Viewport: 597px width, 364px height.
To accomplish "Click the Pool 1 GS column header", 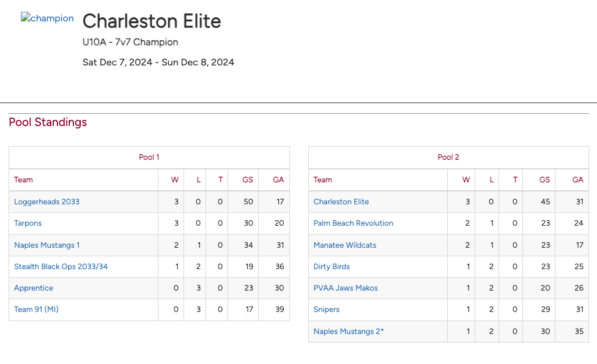I will (x=248, y=180).
